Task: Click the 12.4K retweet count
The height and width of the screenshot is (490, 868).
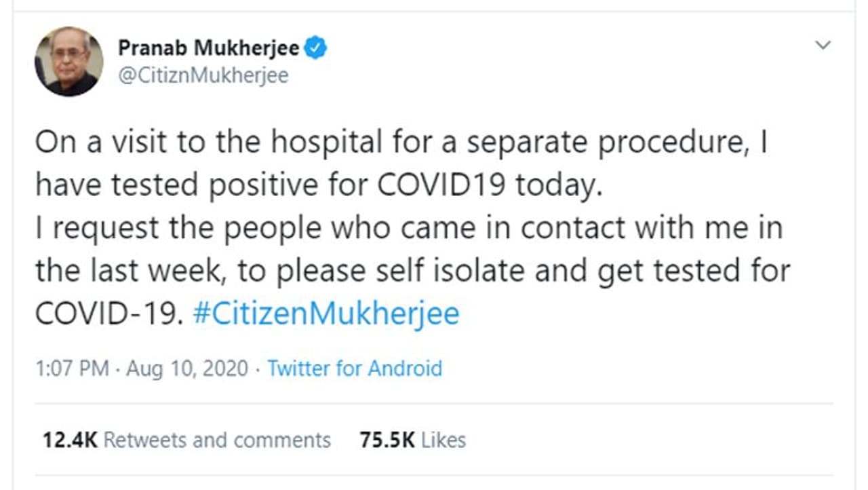Action: click(70, 440)
